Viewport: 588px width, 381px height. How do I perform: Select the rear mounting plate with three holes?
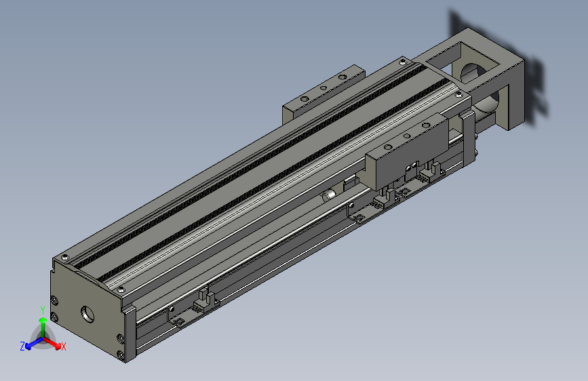pyautogui.click(x=323, y=92)
